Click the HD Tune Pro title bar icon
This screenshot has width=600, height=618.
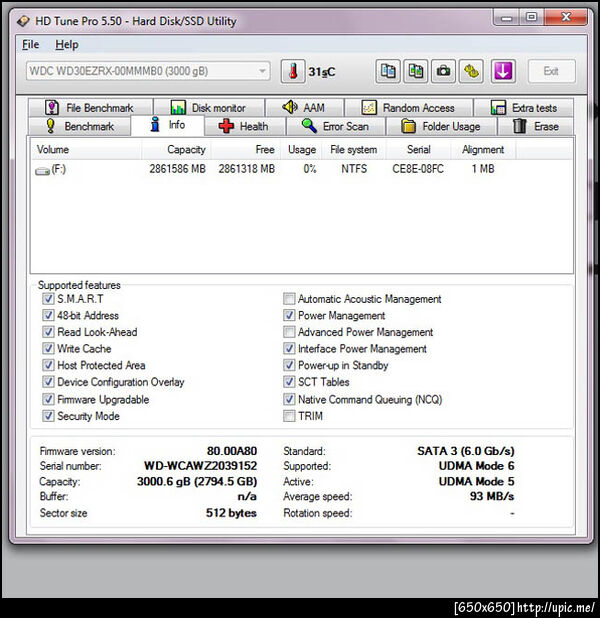pos(23,20)
